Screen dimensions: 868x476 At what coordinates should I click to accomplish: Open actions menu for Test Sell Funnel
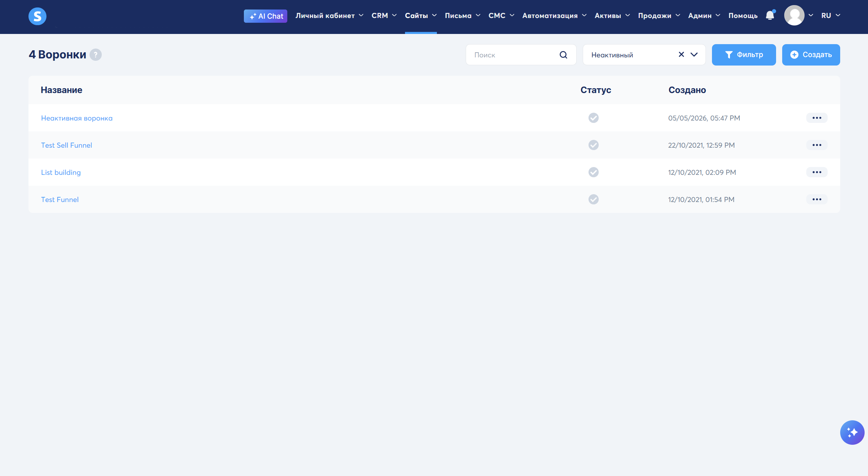point(817,145)
